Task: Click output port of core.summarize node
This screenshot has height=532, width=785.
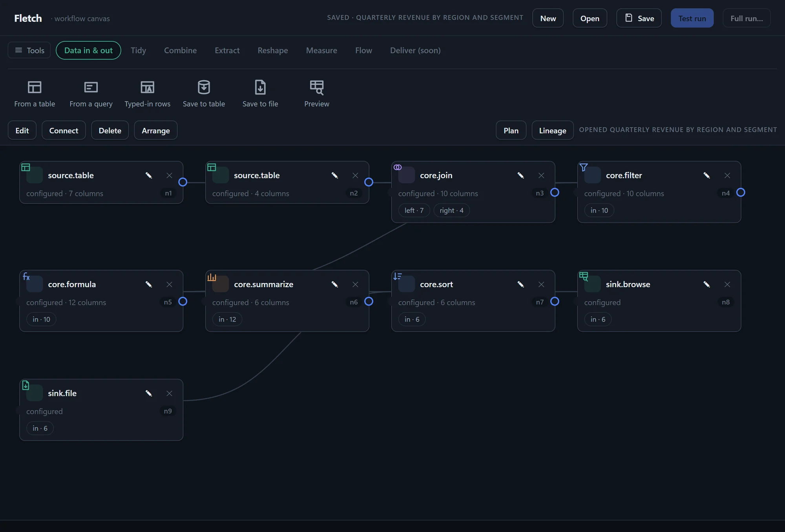Action: [369, 301]
